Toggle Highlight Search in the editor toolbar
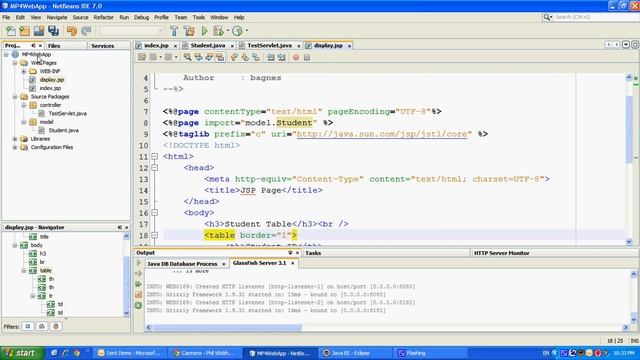The width and height of the screenshot is (640, 360). 220,57
